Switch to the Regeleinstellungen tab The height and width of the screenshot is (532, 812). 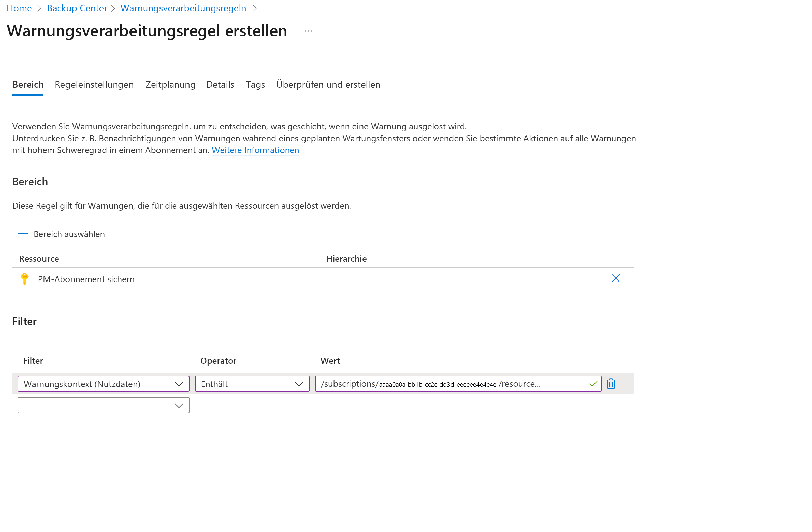(94, 85)
